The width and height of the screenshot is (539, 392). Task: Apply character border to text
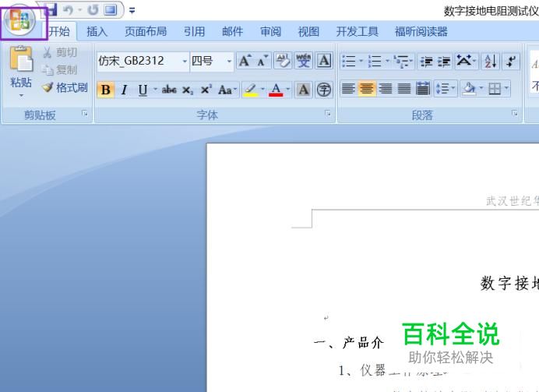[324, 61]
